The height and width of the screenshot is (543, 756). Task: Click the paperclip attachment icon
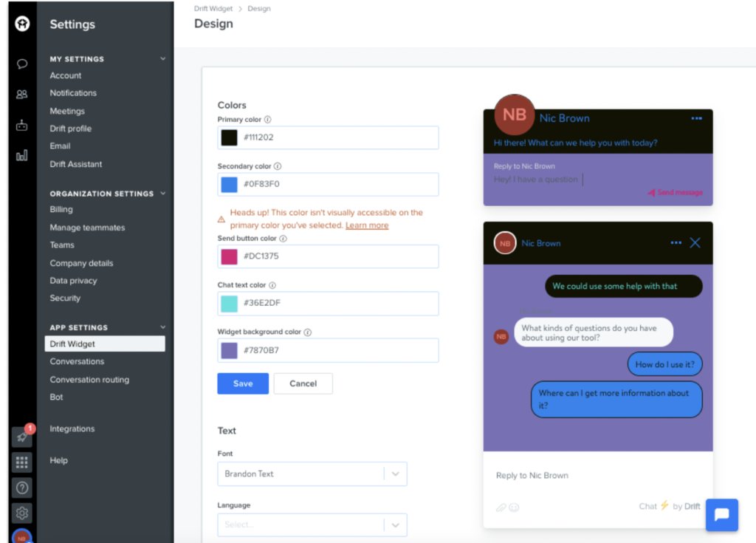pos(501,508)
